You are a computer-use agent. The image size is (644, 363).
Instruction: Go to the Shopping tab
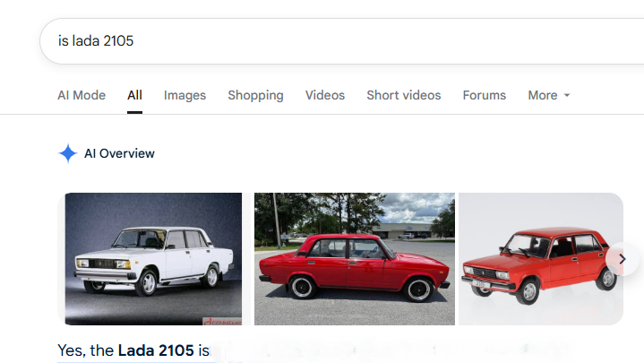point(255,95)
